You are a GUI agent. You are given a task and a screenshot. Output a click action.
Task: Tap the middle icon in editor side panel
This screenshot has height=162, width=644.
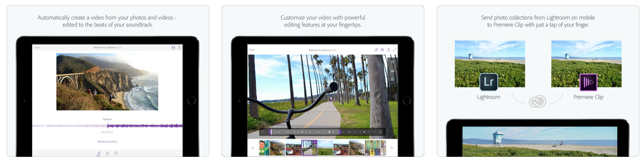392,71
